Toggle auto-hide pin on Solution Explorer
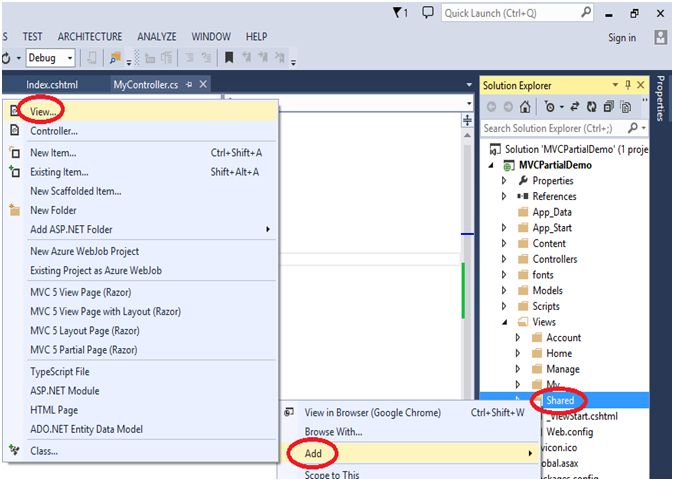The image size is (674, 481). [628, 85]
